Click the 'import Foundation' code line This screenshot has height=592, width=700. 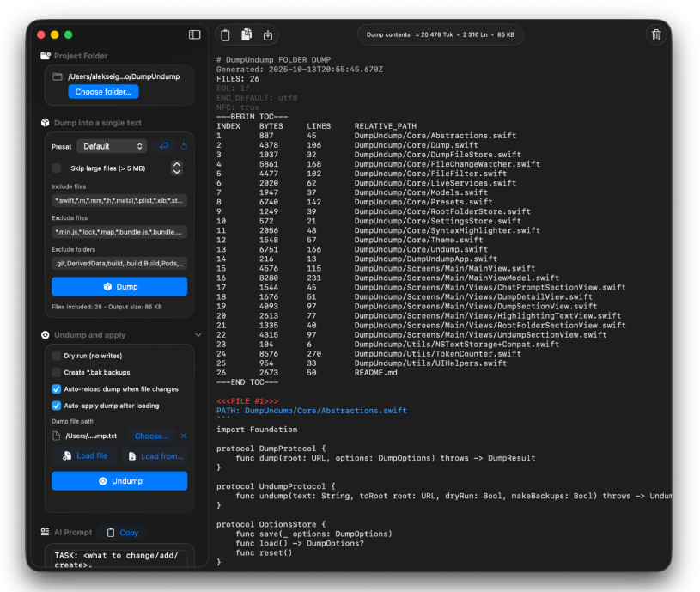tap(257, 430)
